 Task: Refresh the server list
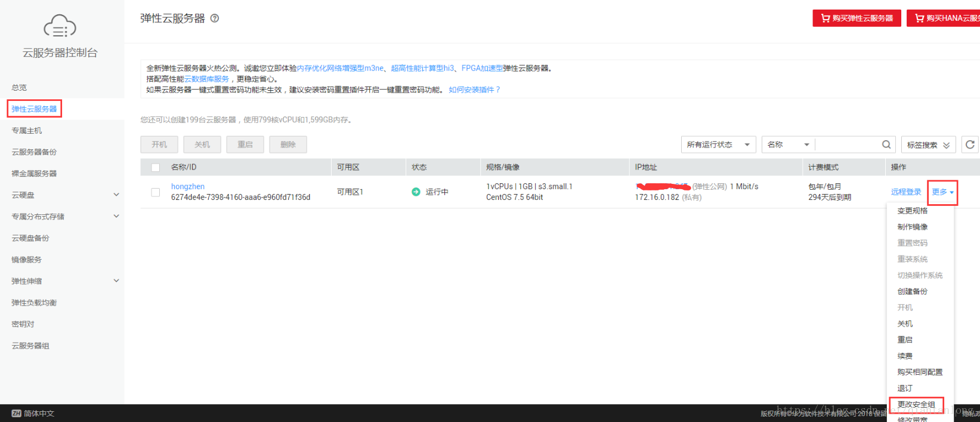(970, 144)
